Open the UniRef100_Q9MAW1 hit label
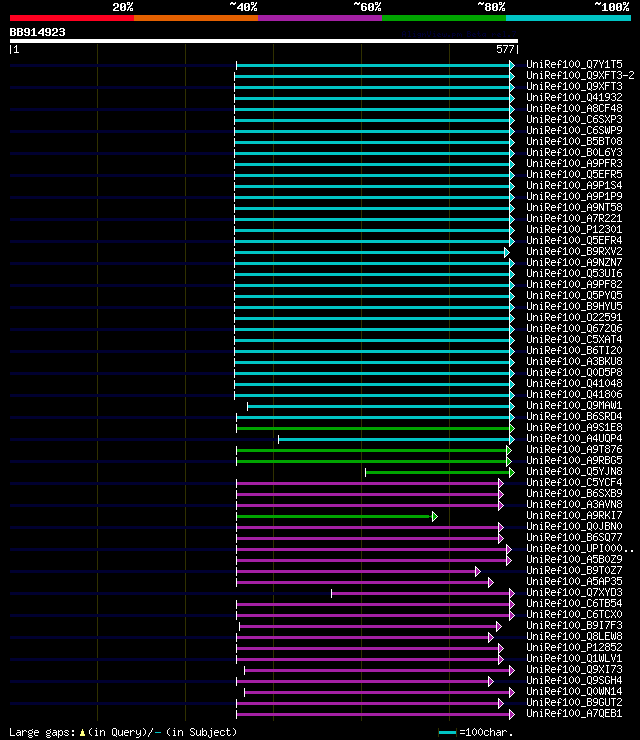This screenshot has height=740, width=640. (x=574, y=405)
